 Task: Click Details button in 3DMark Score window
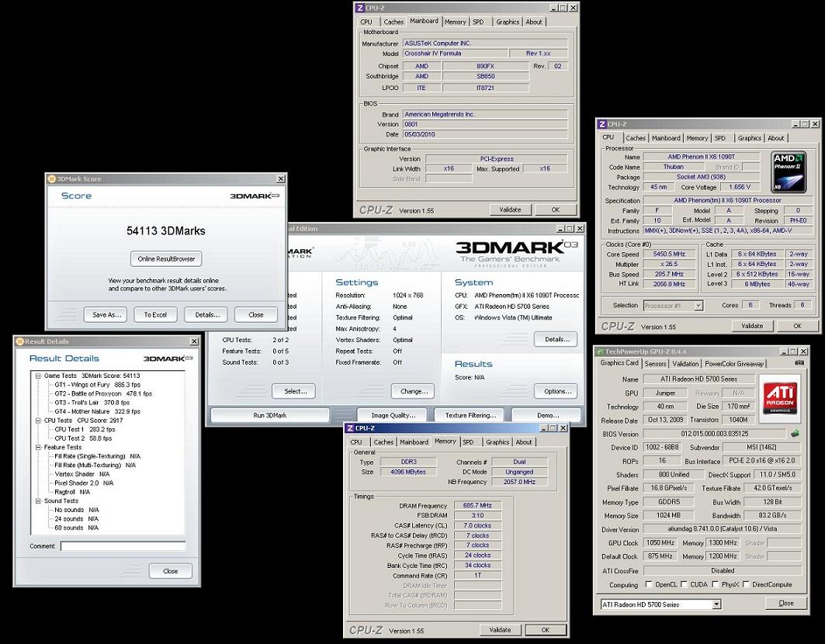click(x=206, y=315)
